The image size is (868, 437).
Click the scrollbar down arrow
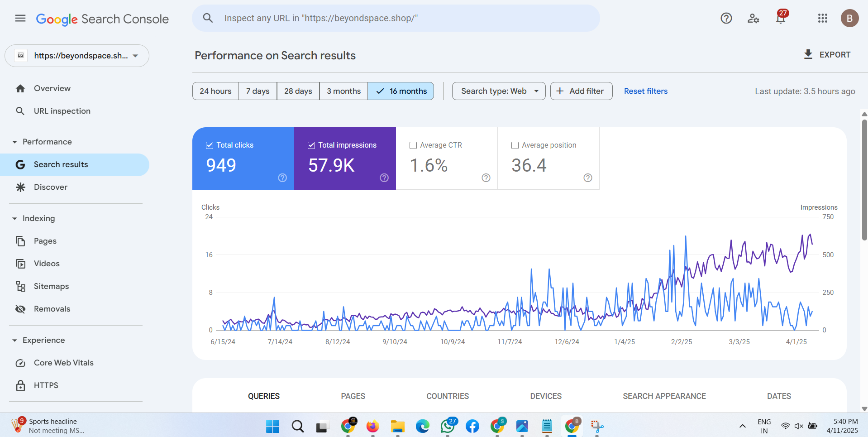pyautogui.click(x=864, y=408)
